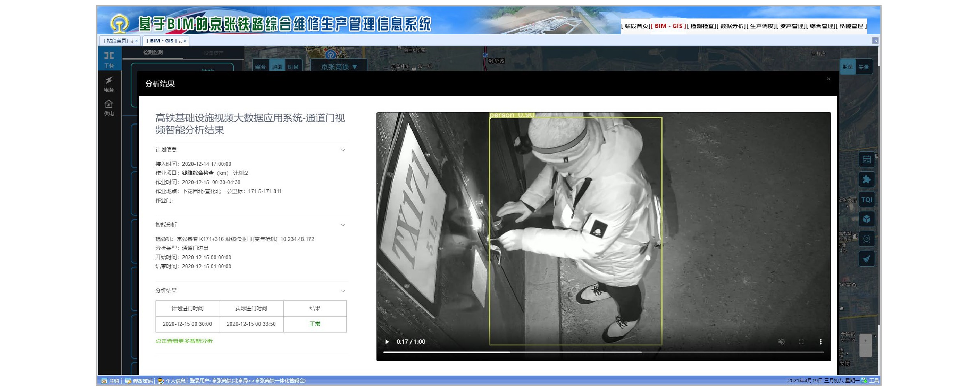
Task: Collapse the 分析结果 section chevron
Action: (343, 291)
